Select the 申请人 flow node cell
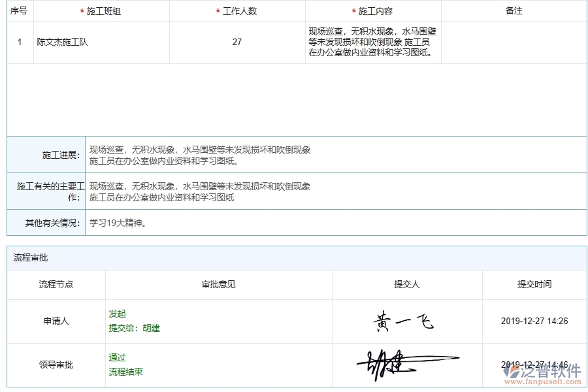 point(55,321)
